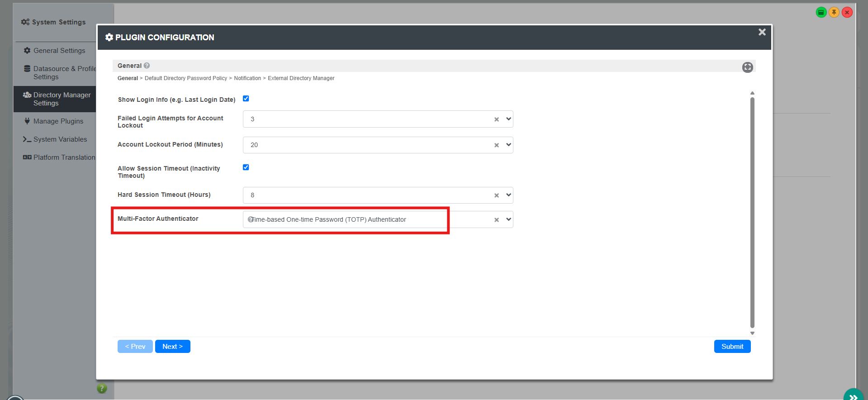Toggle Show Login Info checkbox

pyautogui.click(x=246, y=99)
